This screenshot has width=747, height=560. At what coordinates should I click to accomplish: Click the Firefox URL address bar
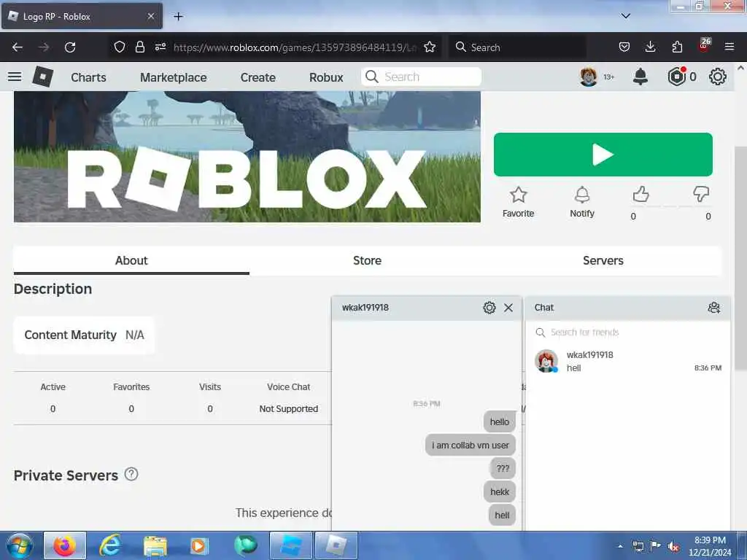(x=295, y=47)
